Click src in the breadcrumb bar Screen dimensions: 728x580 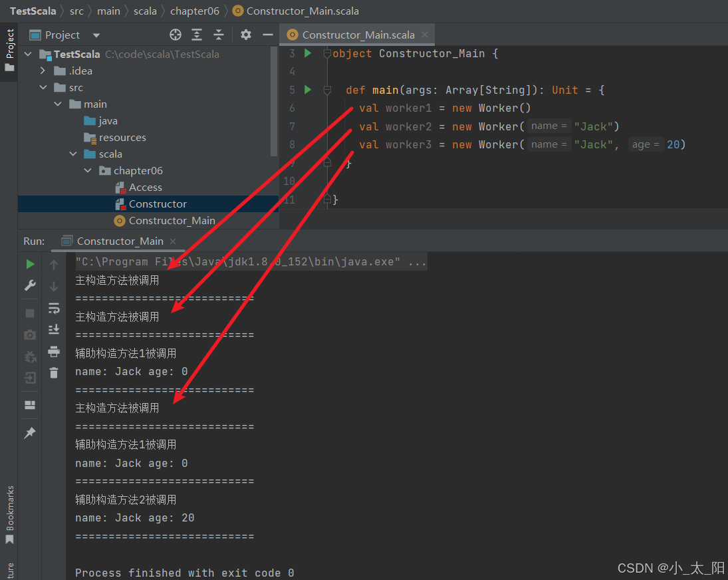pyautogui.click(x=76, y=11)
